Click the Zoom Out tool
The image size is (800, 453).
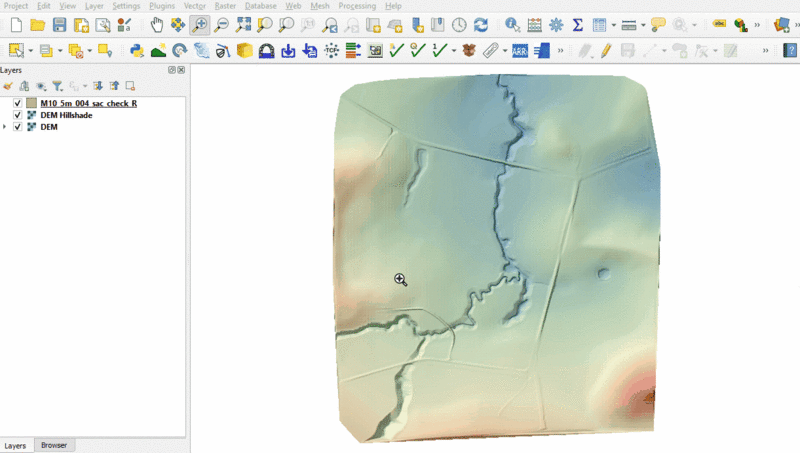(221, 25)
